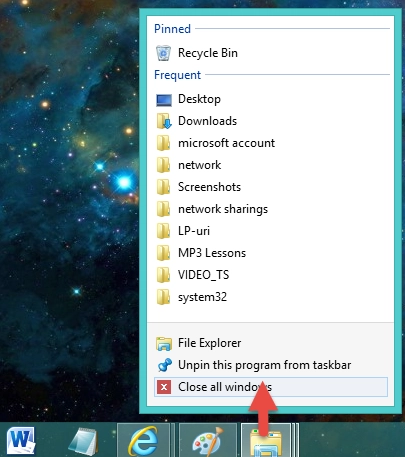Open Recycle Bin from pinned list

pyautogui.click(x=271, y=53)
